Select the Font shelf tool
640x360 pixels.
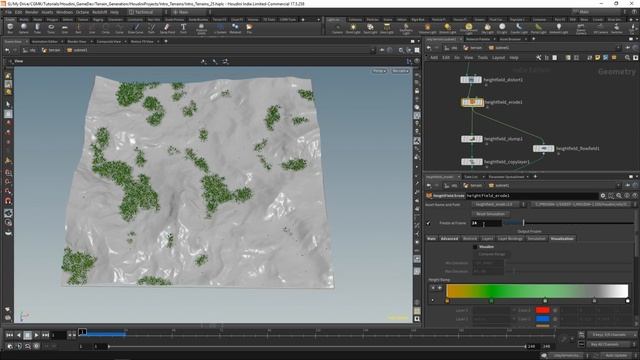(x=183, y=28)
